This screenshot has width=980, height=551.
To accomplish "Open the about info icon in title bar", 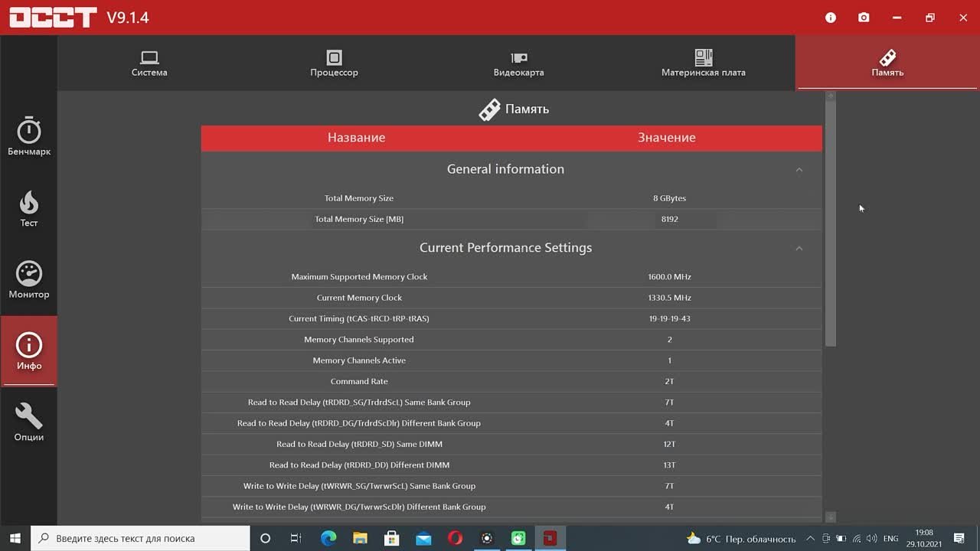I will (x=831, y=18).
